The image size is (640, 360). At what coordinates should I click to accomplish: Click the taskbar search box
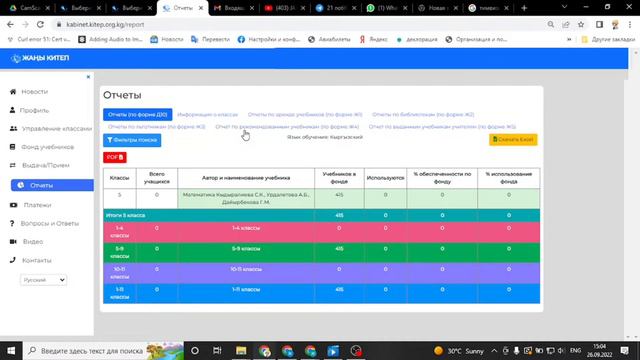point(104,351)
